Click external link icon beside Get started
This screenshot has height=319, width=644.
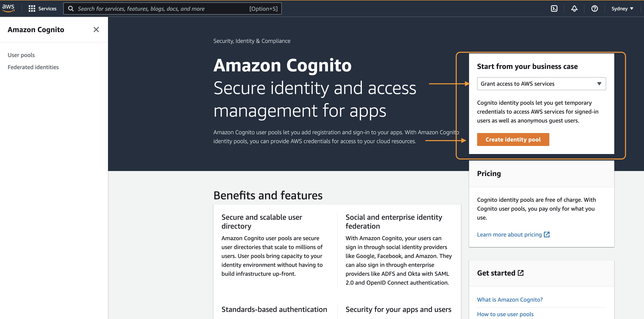(x=521, y=273)
